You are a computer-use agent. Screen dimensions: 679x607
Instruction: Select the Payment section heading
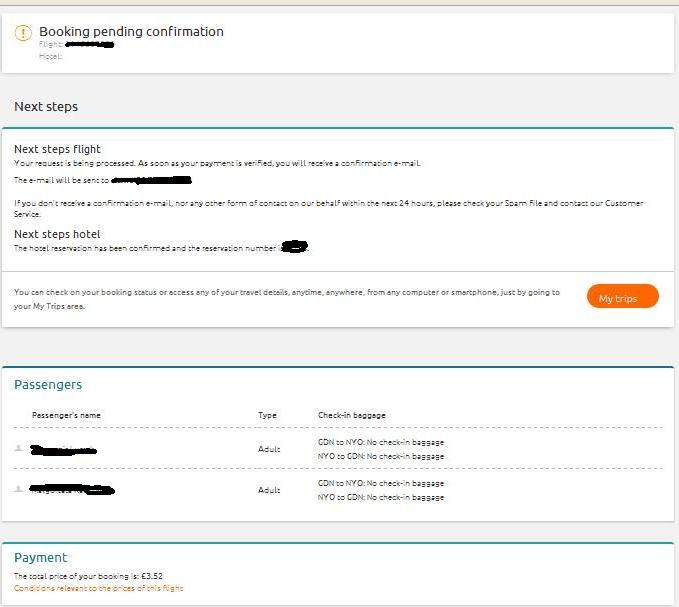click(x=41, y=558)
